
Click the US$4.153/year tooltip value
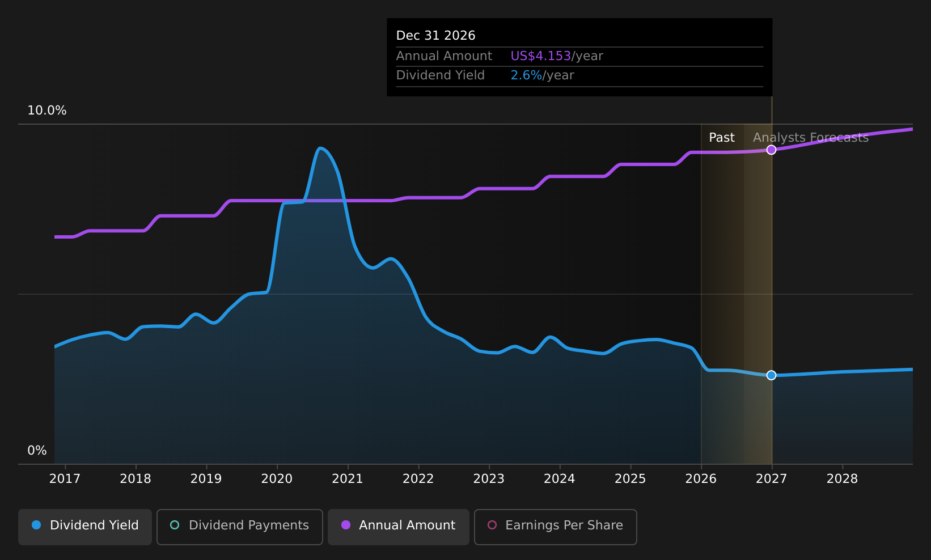[557, 56]
